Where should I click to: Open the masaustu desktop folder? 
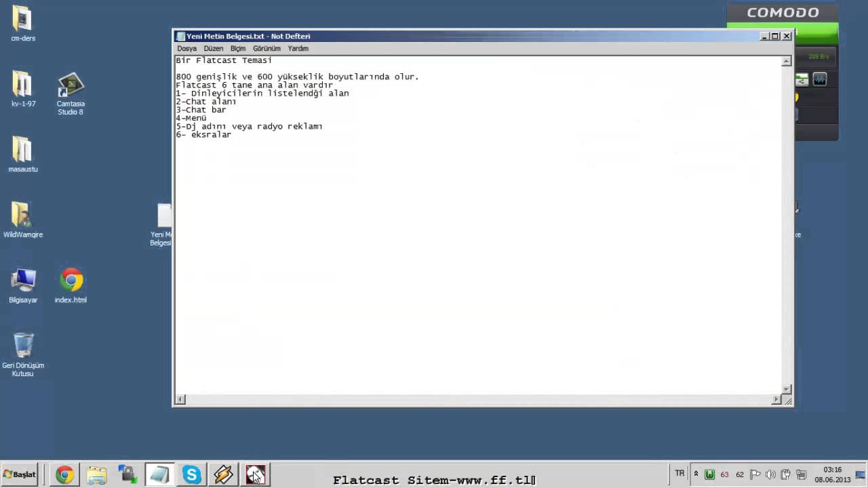click(22, 155)
